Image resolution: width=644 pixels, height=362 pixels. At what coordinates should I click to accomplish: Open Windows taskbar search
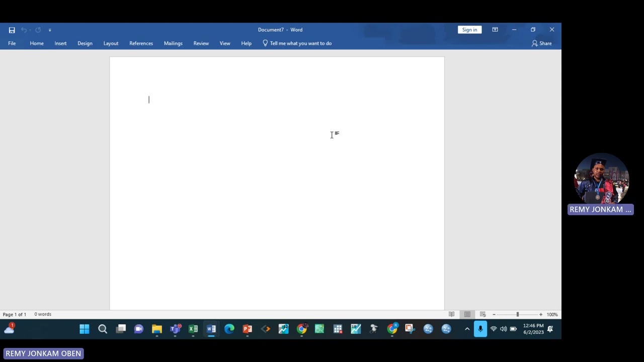(103, 329)
